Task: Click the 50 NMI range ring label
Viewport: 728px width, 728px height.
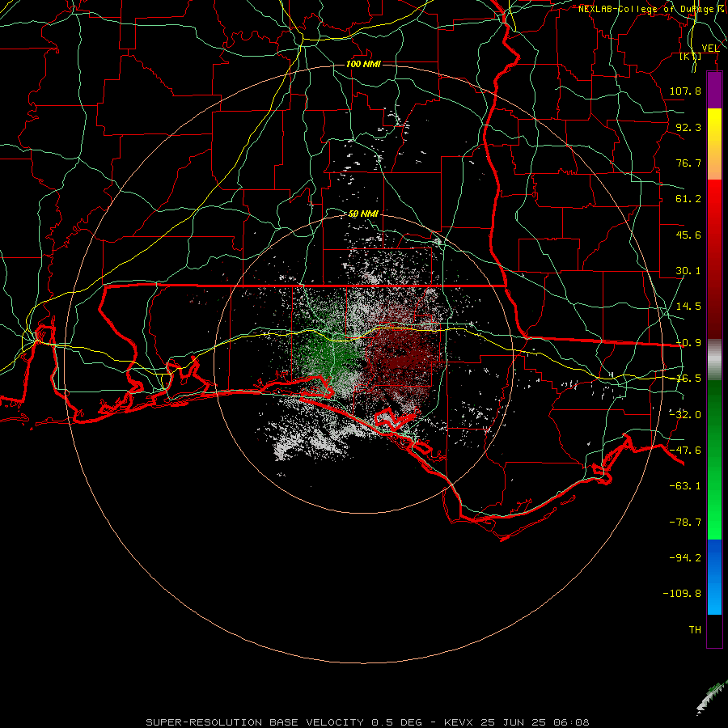Action: tap(363, 214)
